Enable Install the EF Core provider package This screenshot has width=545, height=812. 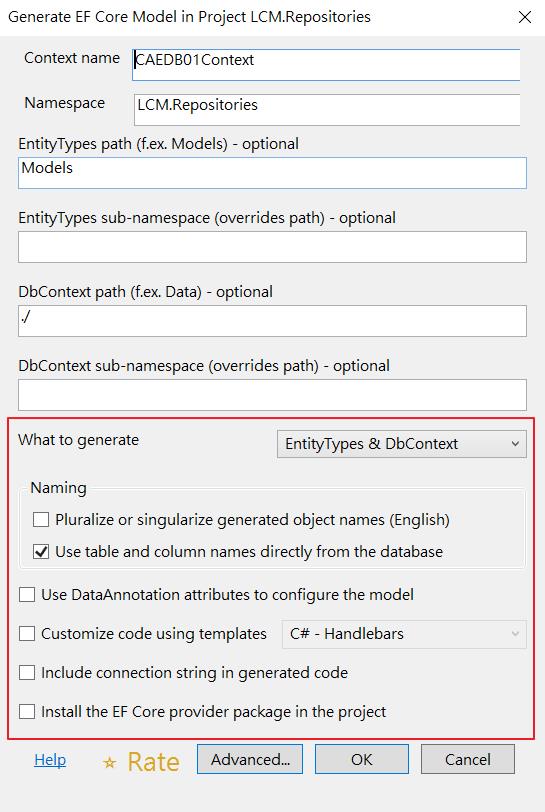click(x=27, y=712)
